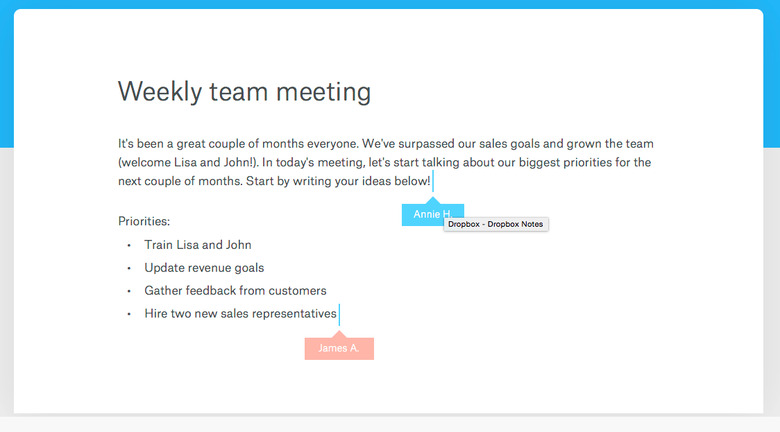Click Gather feedback from customers bullet text
The height and width of the screenshot is (432, 780).
tap(235, 291)
